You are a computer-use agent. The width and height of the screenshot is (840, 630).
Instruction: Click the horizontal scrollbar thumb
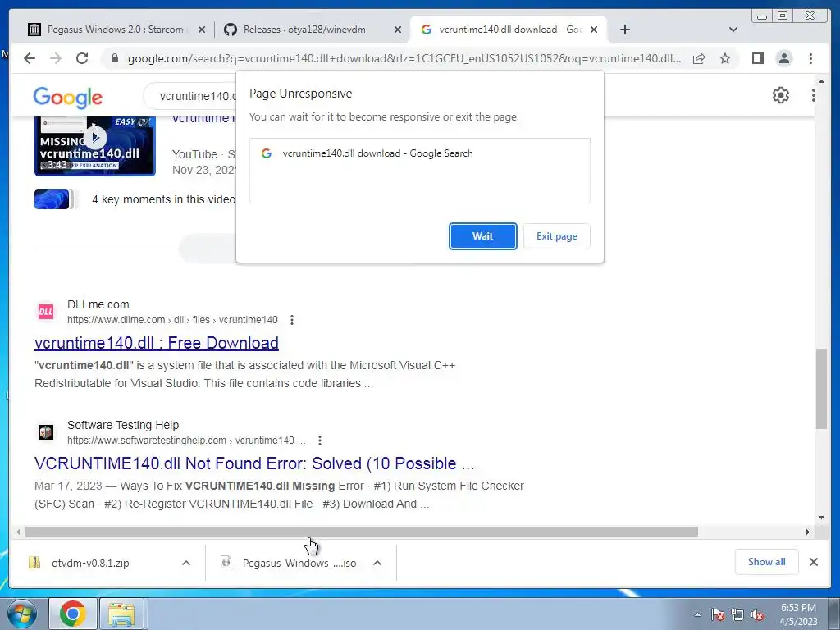(362, 532)
